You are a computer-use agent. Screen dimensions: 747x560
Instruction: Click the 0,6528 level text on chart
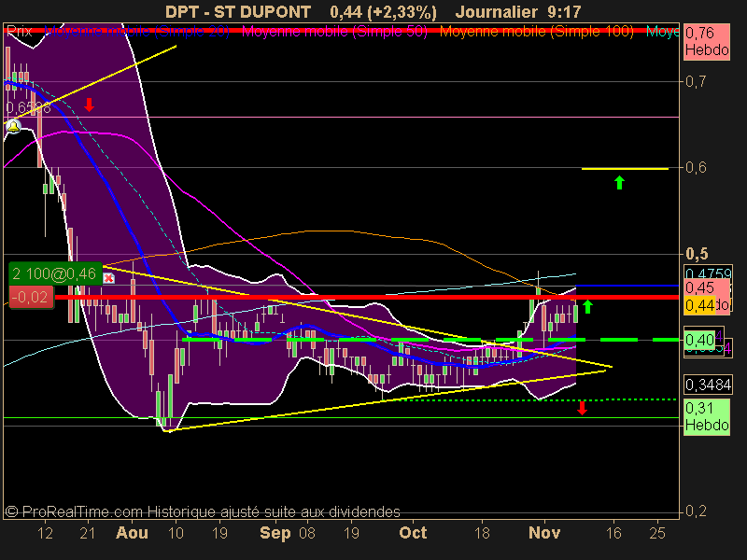[29, 107]
